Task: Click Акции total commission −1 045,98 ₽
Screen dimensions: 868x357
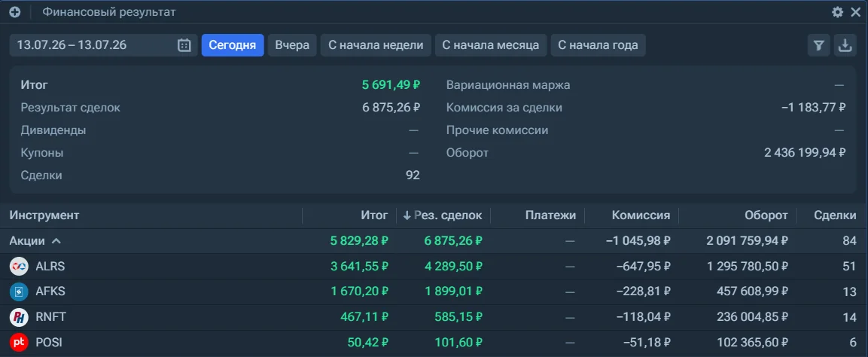Action: [x=639, y=241]
